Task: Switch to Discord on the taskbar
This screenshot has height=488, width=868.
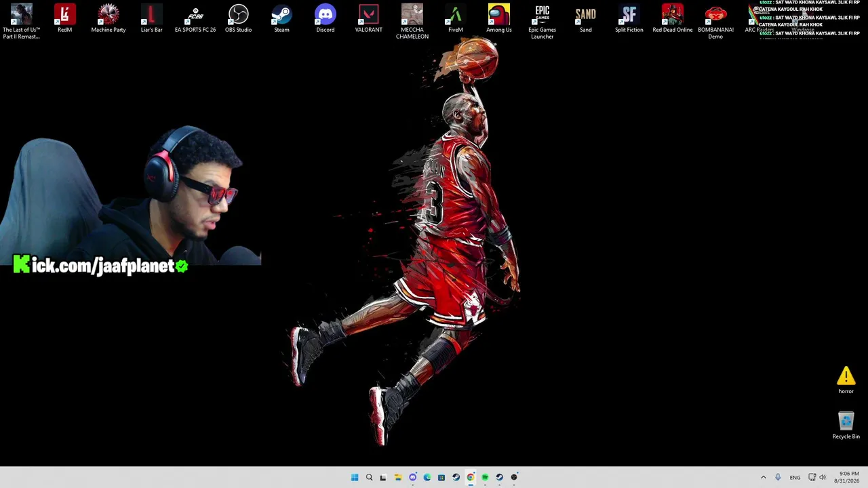Action: 412,477
